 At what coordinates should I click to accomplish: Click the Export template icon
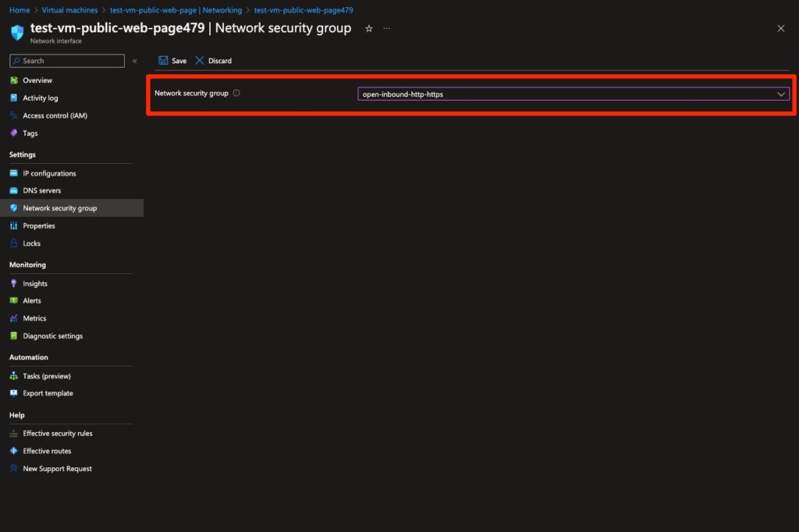[14, 393]
